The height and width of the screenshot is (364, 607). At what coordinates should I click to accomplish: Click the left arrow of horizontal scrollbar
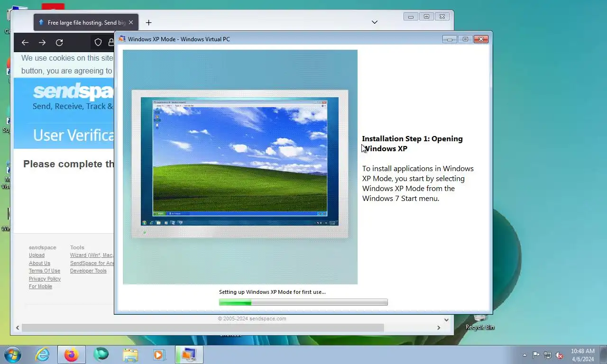(x=18, y=328)
